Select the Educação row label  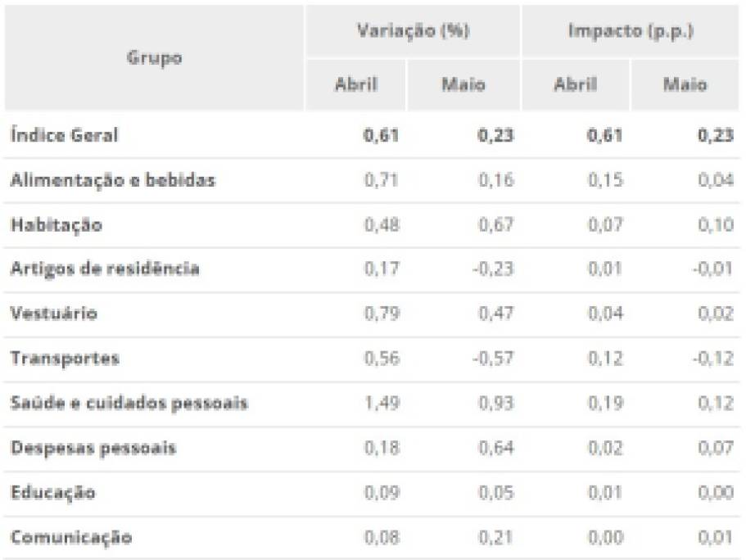click(x=52, y=492)
